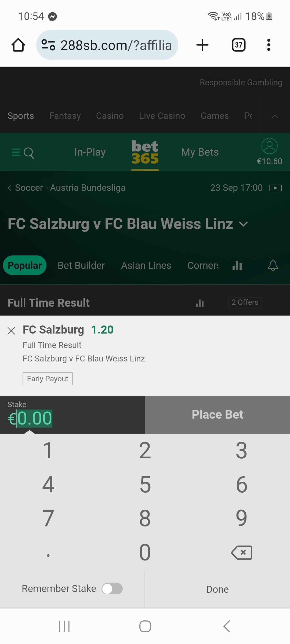
Task: Open the tab switcher showing 37 tabs
Action: (x=238, y=45)
